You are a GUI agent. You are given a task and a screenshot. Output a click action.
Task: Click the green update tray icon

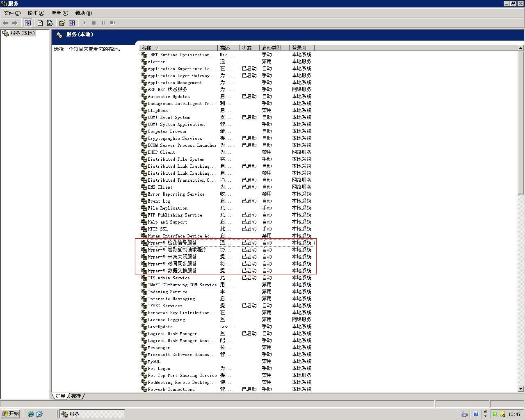coord(495,414)
